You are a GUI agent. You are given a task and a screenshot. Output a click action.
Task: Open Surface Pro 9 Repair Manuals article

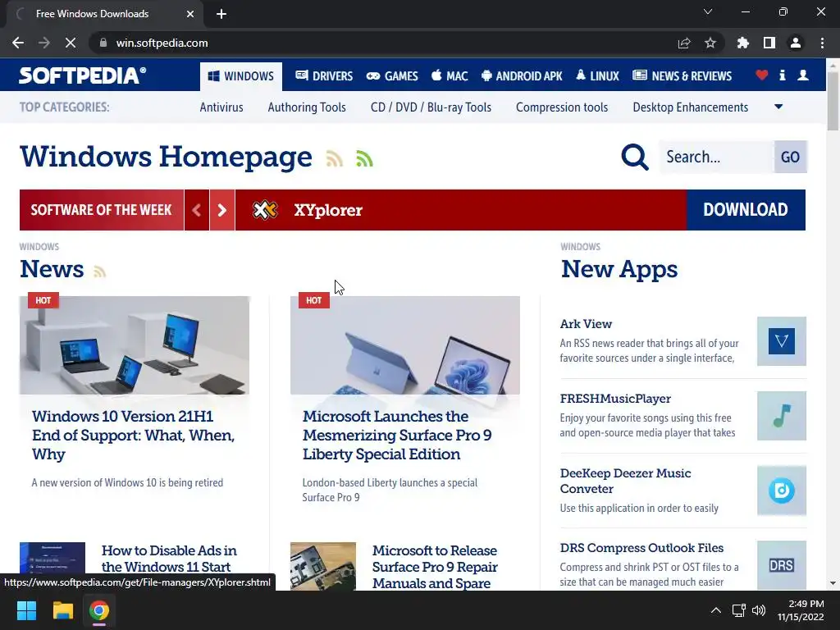click(435, 567)
